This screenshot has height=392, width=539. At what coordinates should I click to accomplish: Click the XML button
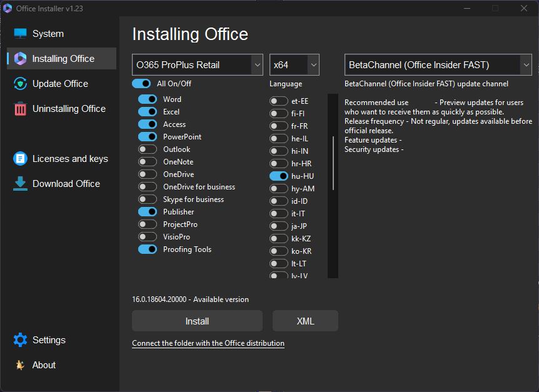(x=305, y=321)
